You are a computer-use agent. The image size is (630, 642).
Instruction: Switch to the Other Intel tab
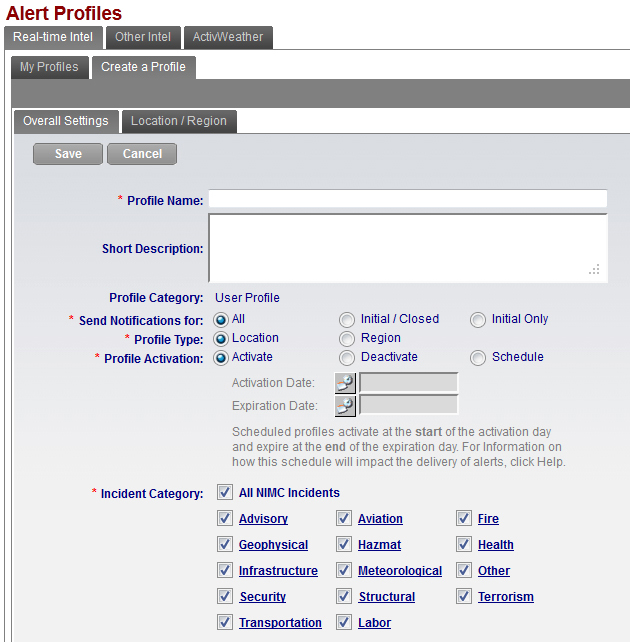pos(143,38)
